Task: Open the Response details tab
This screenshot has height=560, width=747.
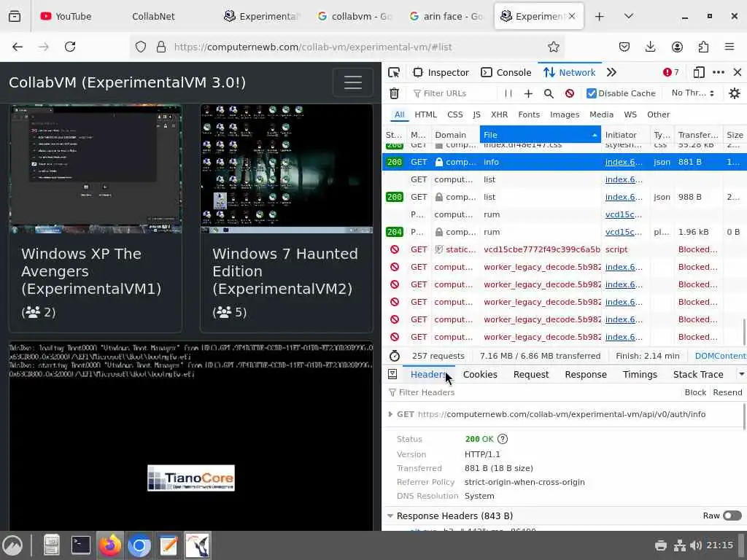Action: [x=586, y=374]
